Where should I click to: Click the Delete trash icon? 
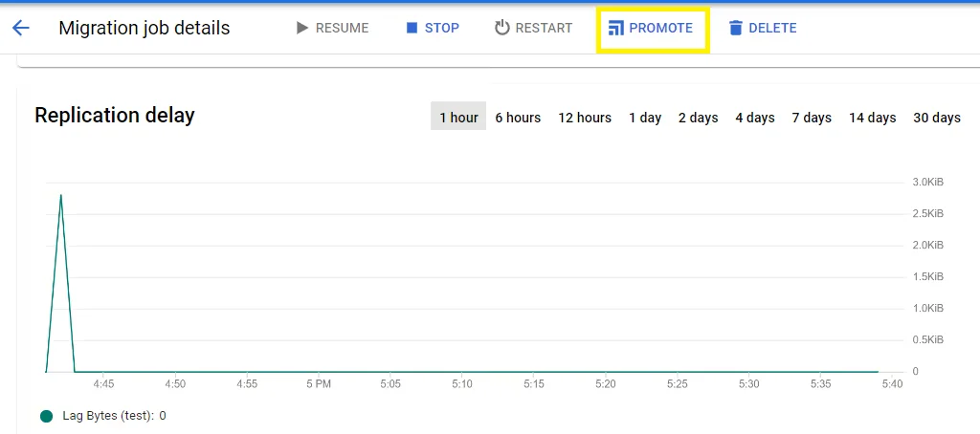click(735, 28)
